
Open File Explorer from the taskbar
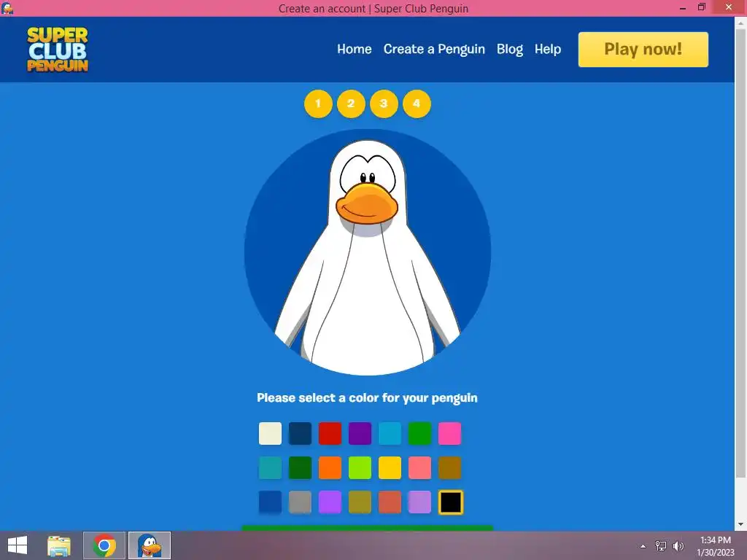[x=59, y=545]
